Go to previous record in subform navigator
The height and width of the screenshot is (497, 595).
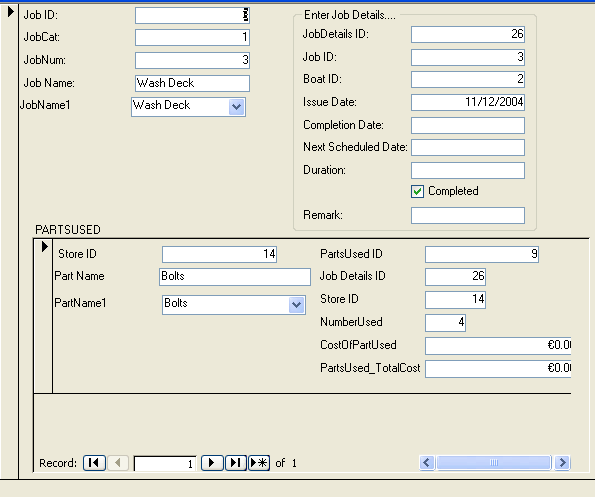[118, 463]
